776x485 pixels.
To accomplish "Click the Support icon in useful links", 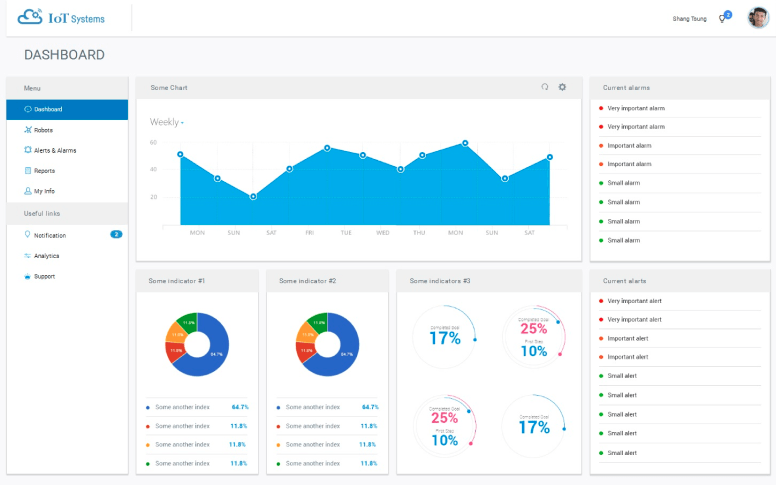I will [27, 276].
